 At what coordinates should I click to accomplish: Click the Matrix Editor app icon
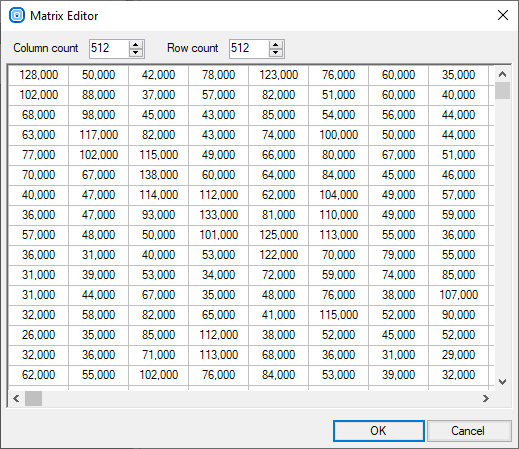coord(17,15)
